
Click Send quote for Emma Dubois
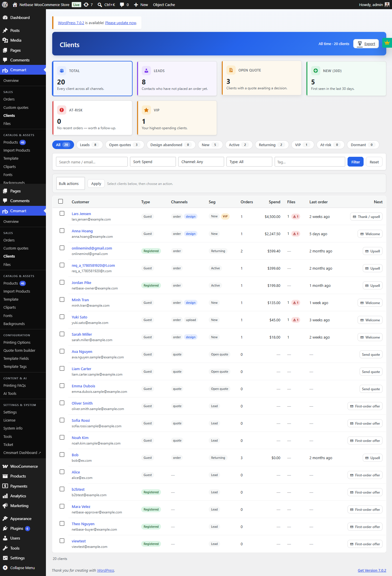pos(371,389)
